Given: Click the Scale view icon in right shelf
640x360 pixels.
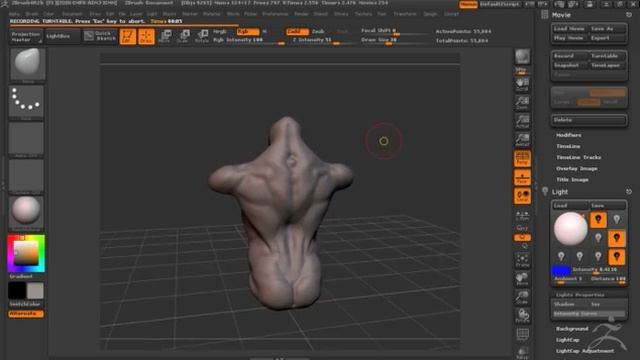Looking at the screenshot, I should pos(522,297).
